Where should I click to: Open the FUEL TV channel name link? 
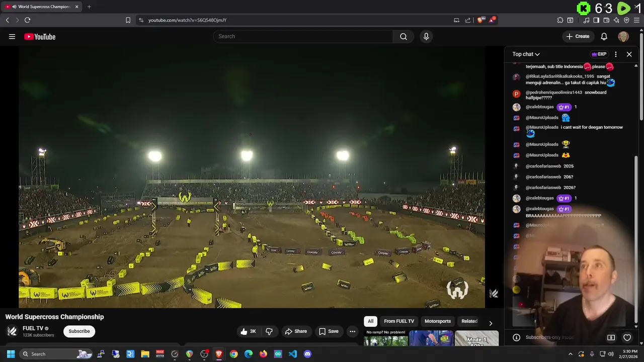click(x=33, y=328)
